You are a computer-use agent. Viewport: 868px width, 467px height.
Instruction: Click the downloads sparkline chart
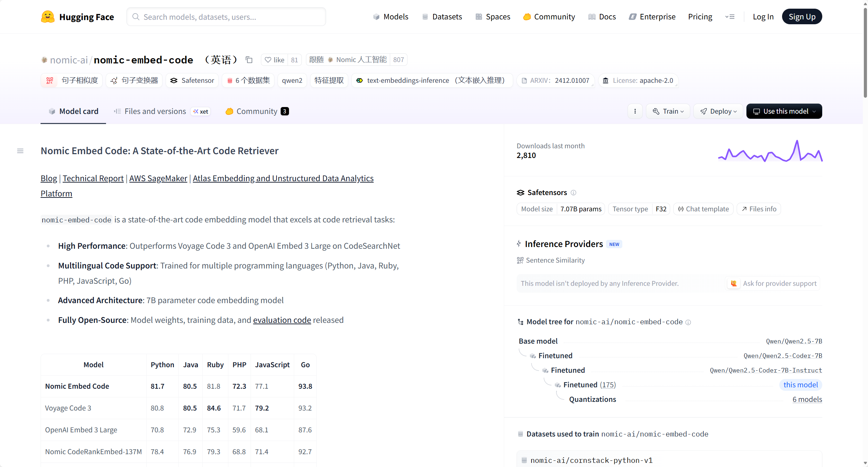tap(770, 151)
